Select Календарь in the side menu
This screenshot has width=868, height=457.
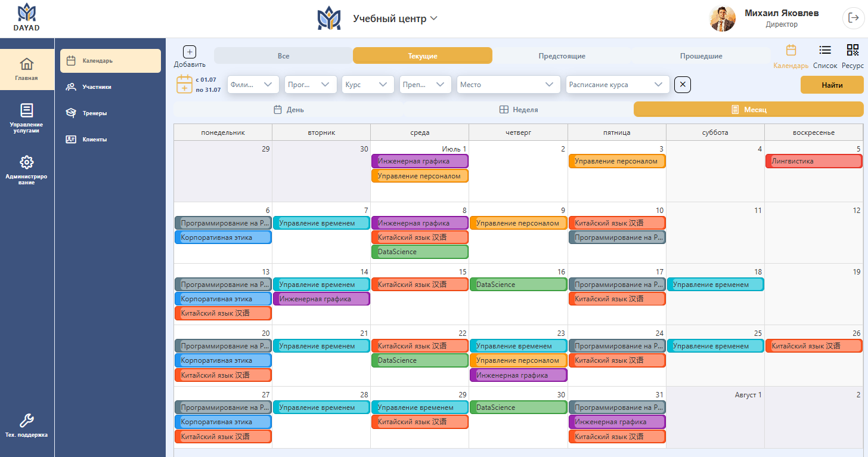point(110,60)
